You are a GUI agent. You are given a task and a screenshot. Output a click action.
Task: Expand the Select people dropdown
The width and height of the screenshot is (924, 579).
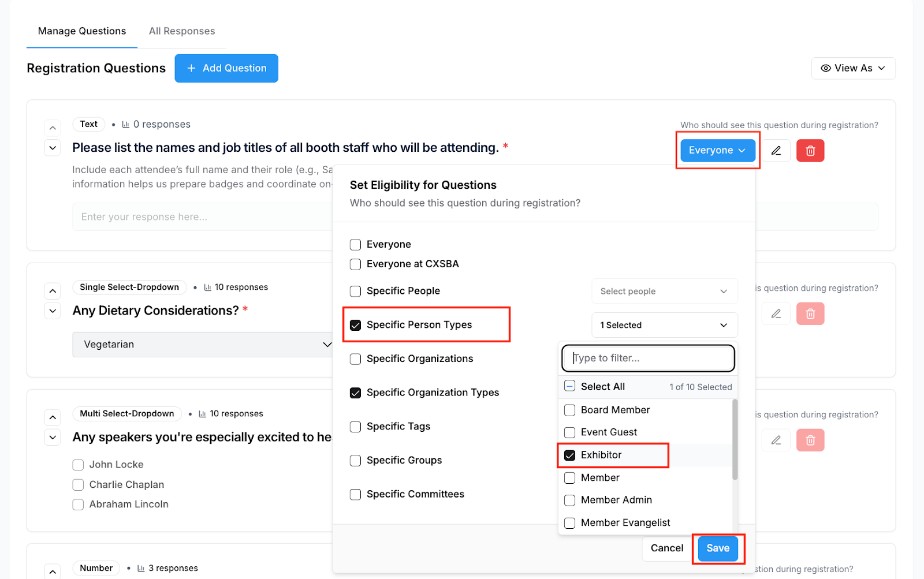(664, 292)
